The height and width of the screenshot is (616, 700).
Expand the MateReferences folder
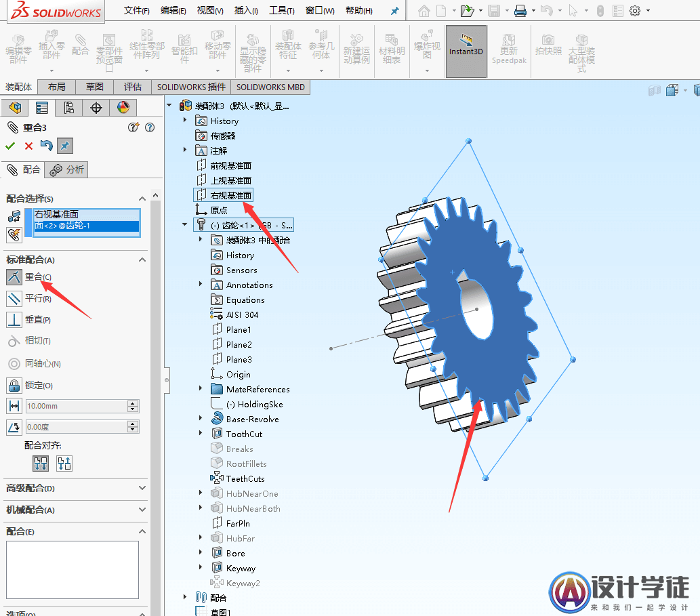(x=201, y=388)
